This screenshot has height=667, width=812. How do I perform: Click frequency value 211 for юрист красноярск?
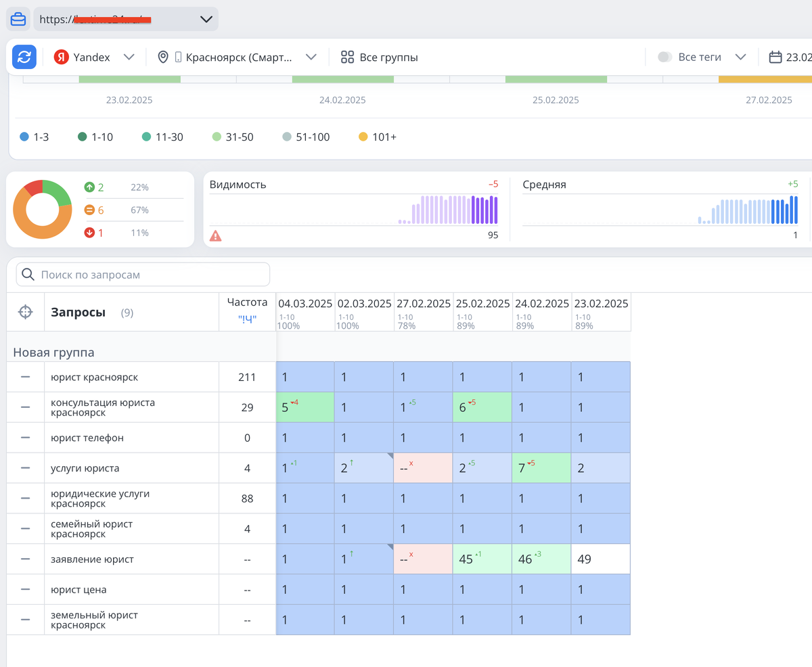(x=247, y=377)
